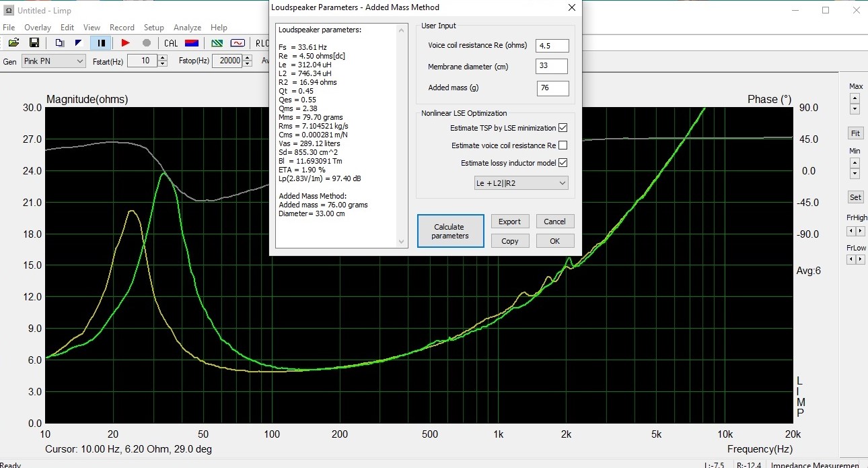Click the sine wave generator icon
868x468 pixels.
pyautogui.click(x=237, y=42)
